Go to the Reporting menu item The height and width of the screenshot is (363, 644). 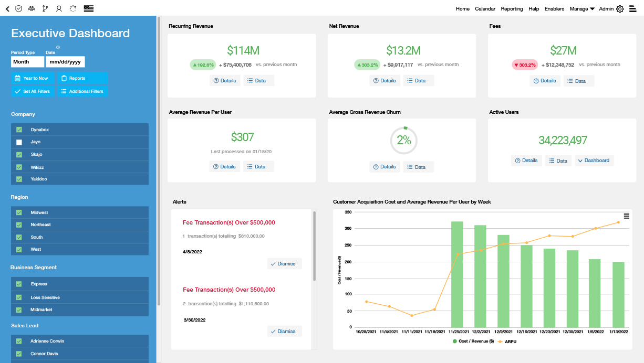[x=512, y=9]
